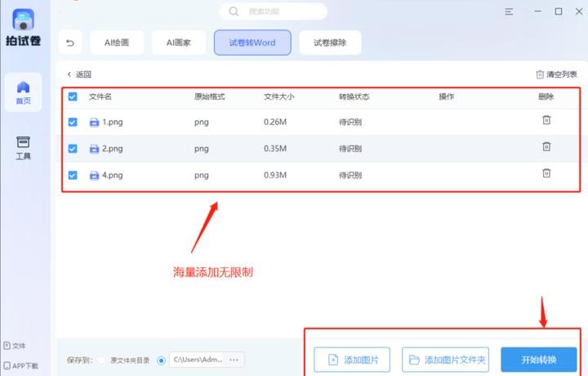588x376 pixels.
Task: Toggle the select-all checkbox in header
Action: pyautogui.click(x=73, y=96)
